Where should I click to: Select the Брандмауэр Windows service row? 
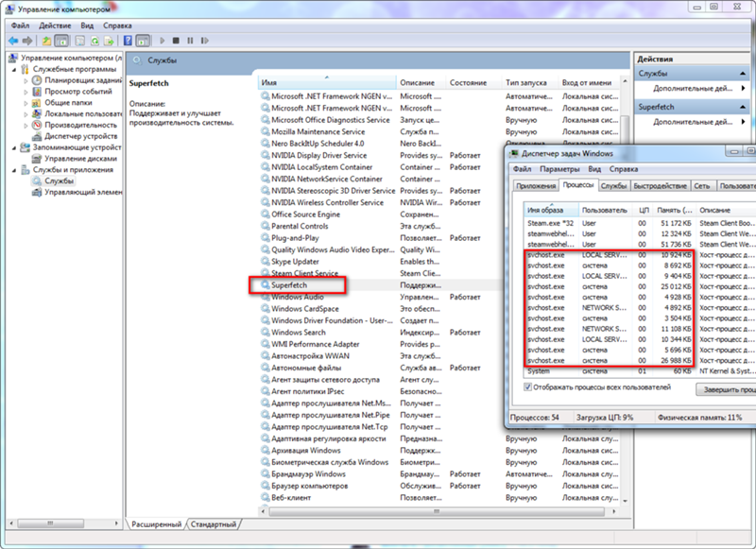pos(439,474)
